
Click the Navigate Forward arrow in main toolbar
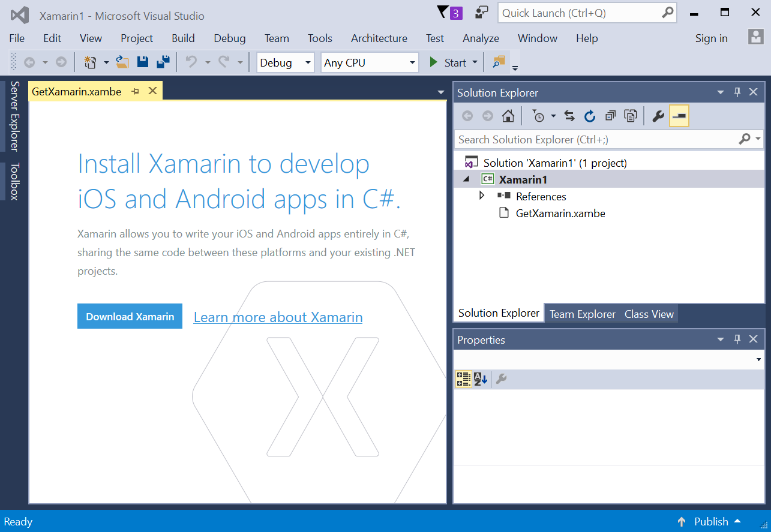coord(61,62)
